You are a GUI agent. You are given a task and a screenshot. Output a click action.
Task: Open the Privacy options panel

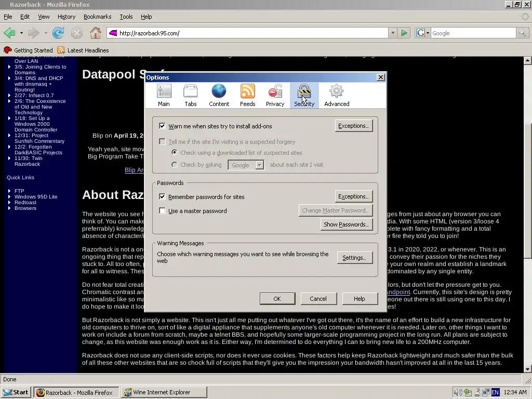275,96
